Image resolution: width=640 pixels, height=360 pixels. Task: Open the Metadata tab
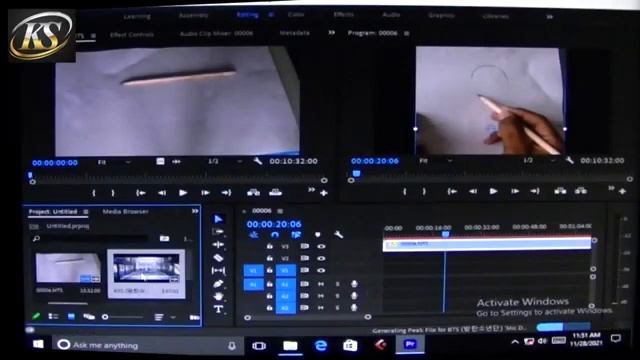pos(295,33)
